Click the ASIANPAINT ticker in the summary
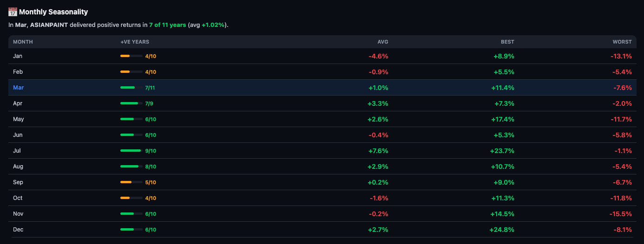The width and height of the screenshot is (644, 244). coord(49,25)
